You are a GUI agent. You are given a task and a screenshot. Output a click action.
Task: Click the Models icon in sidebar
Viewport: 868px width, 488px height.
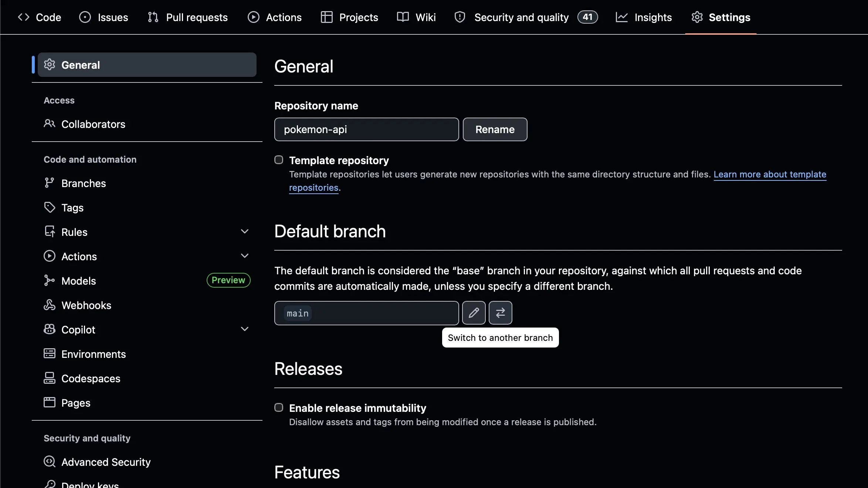click(49, 280)
